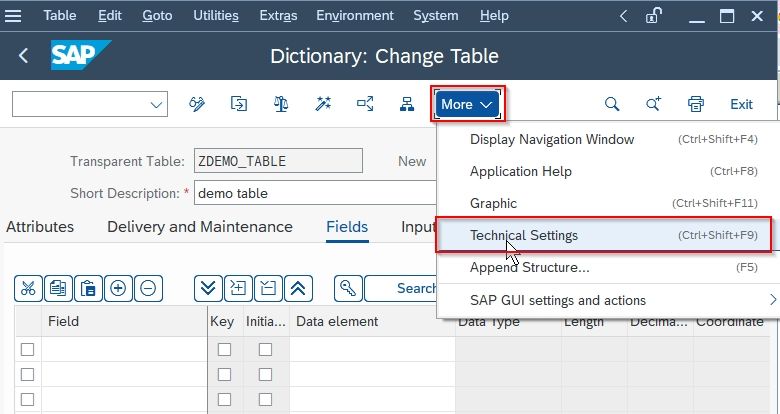Tick the Key checkbox in first row
Image resolution: width=780 pixels, height=414 pixels.
point(224,349)
